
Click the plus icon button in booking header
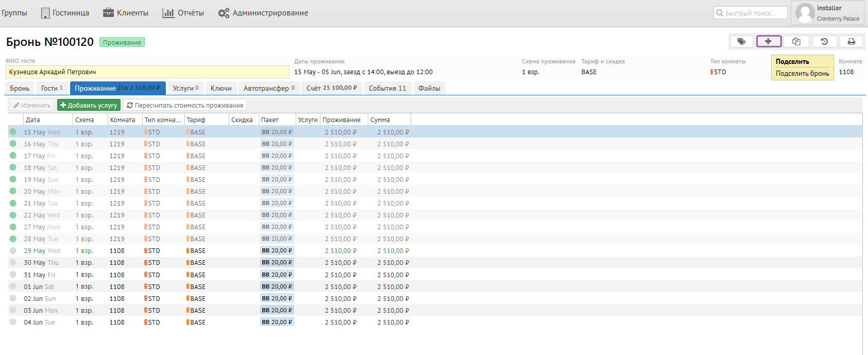click(769, 42)
